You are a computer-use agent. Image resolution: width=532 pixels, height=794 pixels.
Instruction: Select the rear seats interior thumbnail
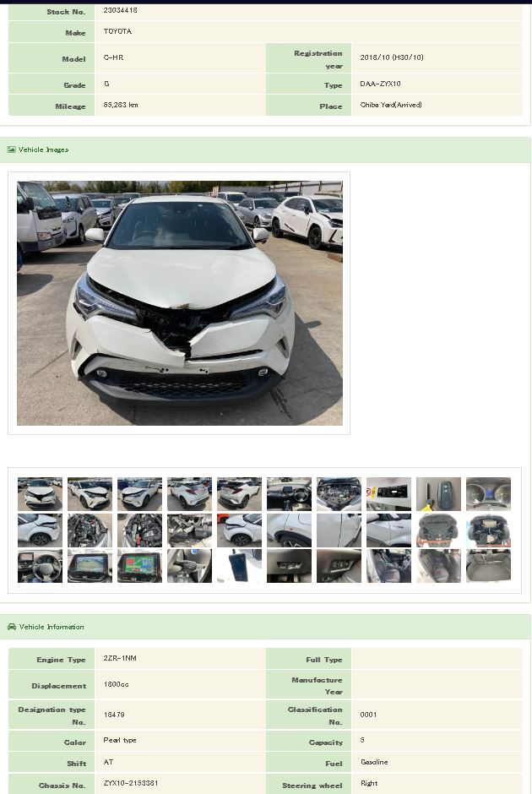438,566
